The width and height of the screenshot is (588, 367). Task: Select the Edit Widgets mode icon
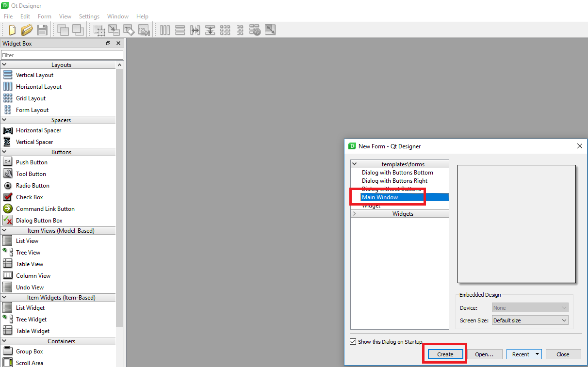pyautogui.click(x=99, y=30)
